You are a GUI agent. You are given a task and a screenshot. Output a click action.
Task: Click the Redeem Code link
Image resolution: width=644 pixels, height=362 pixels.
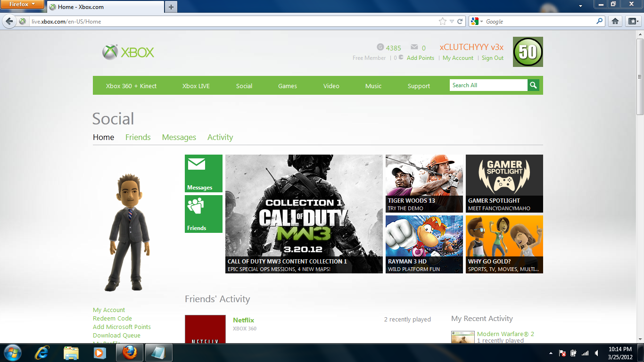[112, 319]
